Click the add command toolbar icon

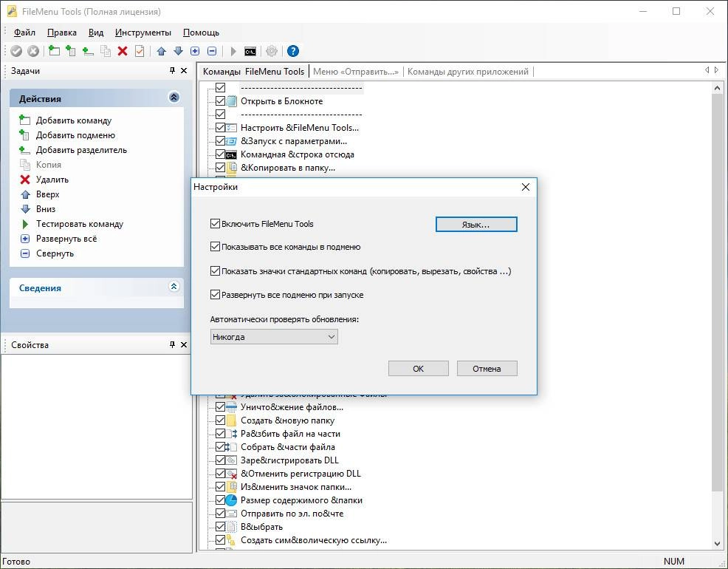click(55, 51)
